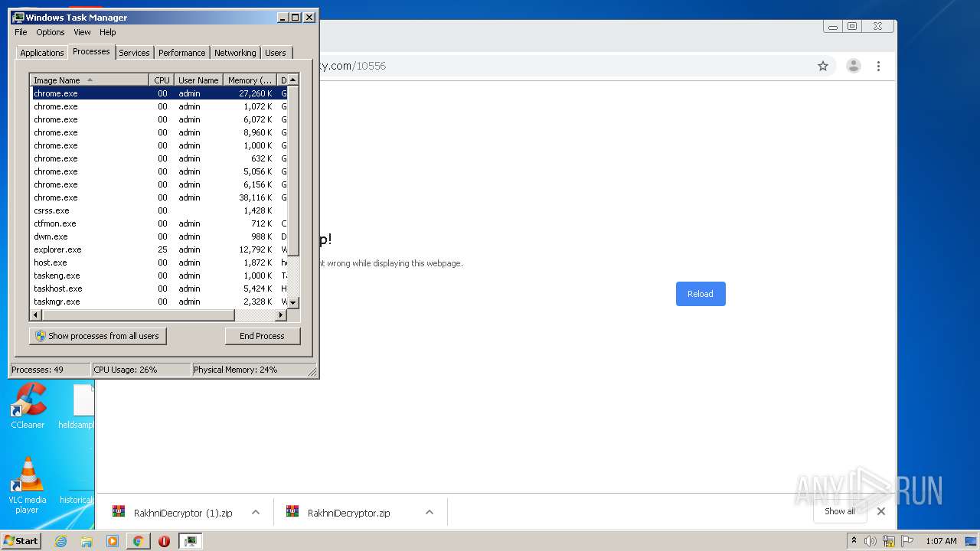Viewport: 980px width, 551px height.
Task: Click the vertical scrollbar thumb in process list
Action: click(x=292, y=170)
